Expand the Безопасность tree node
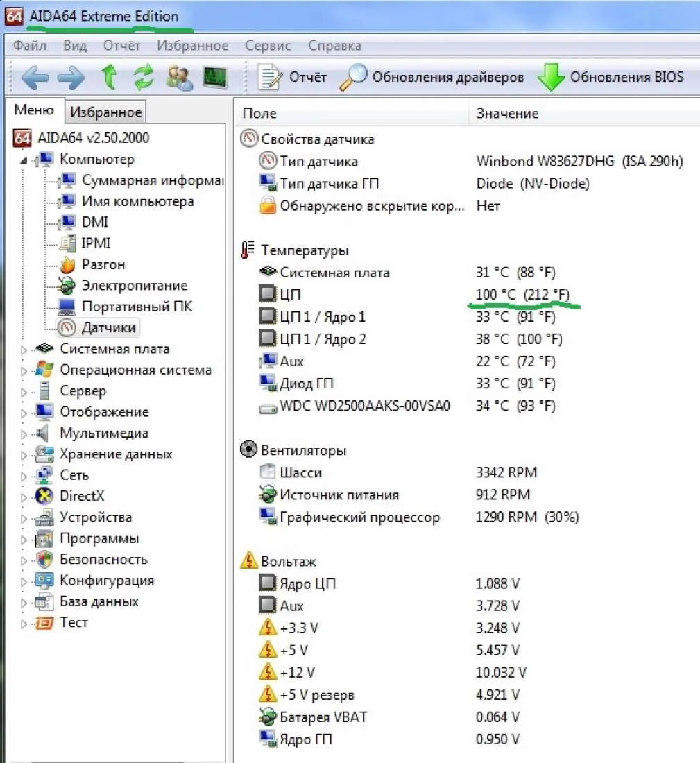 pyautogui.click(x=24, y=560)
